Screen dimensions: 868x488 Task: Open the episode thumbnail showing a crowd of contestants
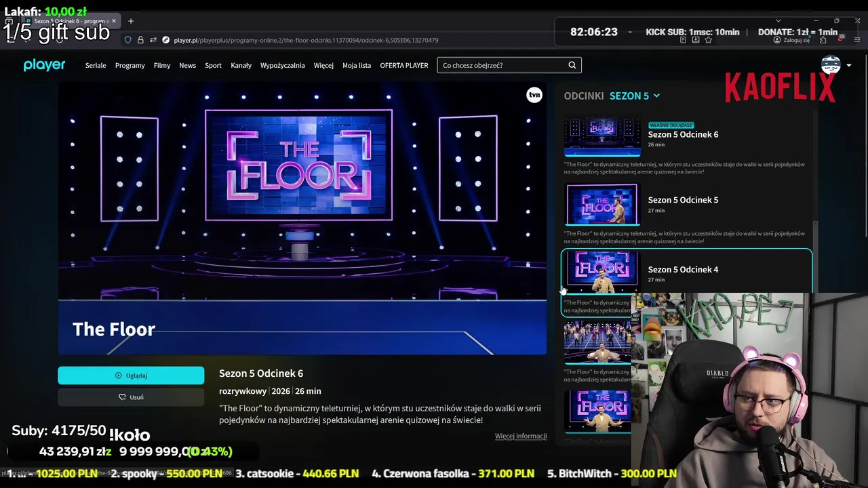pyautogui.click(x=597, y=342)
